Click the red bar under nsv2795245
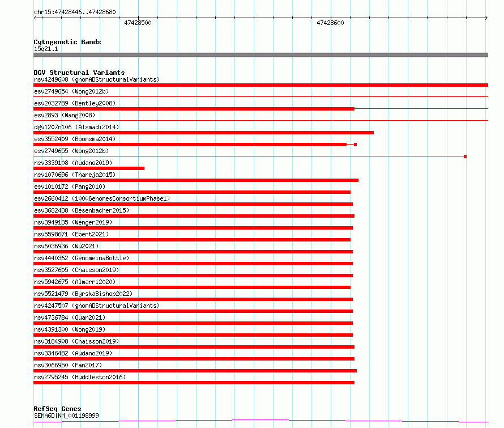 pyautogui.click(x=194, y=383)
